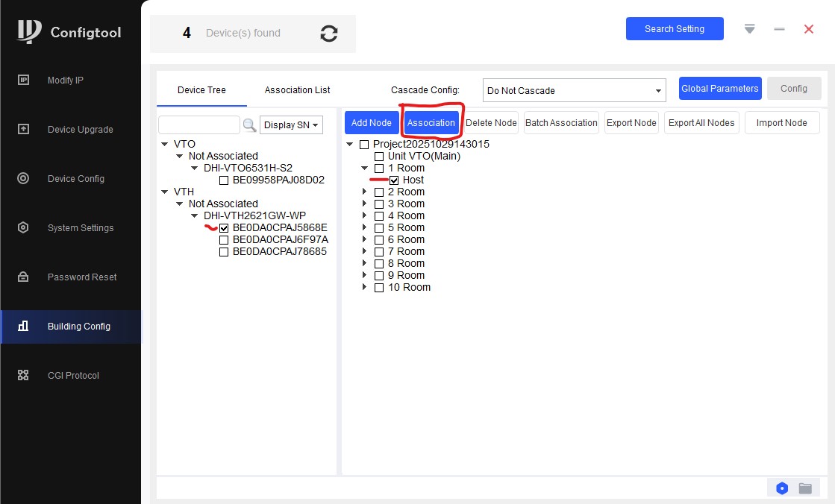Screen dimensions: 835x504
Task: Click the refresh devices icon
Action: tap(328, 34)
